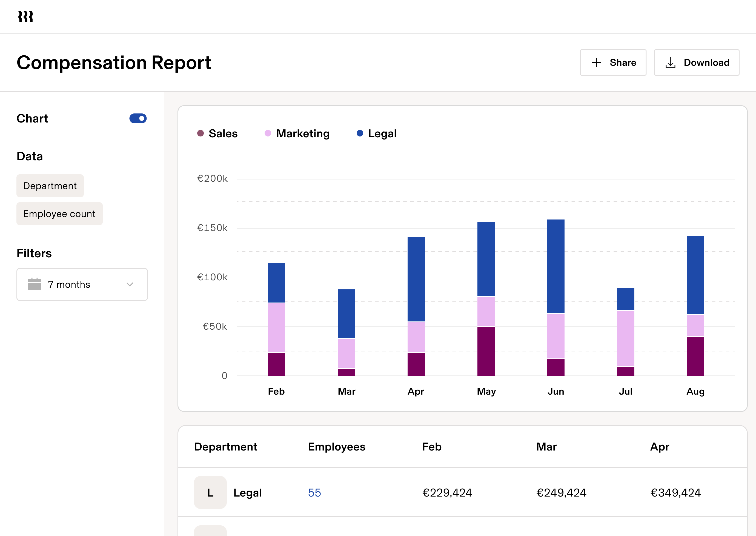Select the Department data chip
Screen dimensions: 756x536
tap(50, 186)
